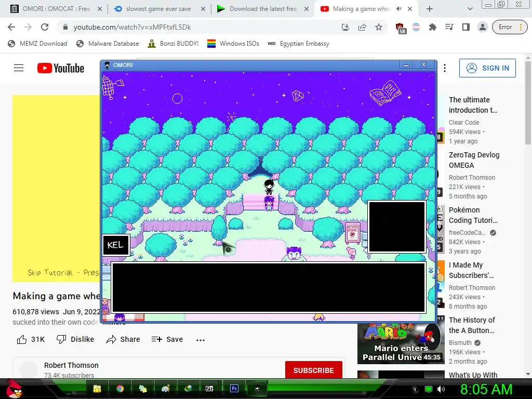532x399 pixels.
Task: Open Chrome from the taskbar
Action: click(x=120, y=389)
